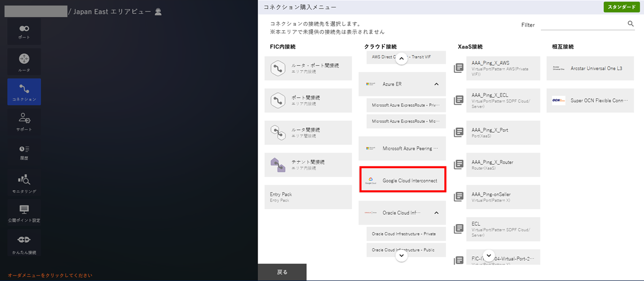Click the テナント間接続 purple house icon

tap(278, 165)
